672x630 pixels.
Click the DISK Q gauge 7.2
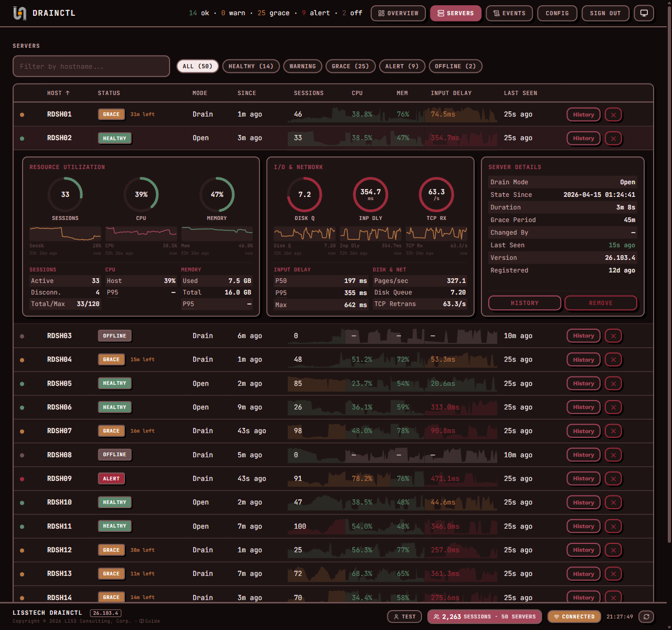point(304,194)
